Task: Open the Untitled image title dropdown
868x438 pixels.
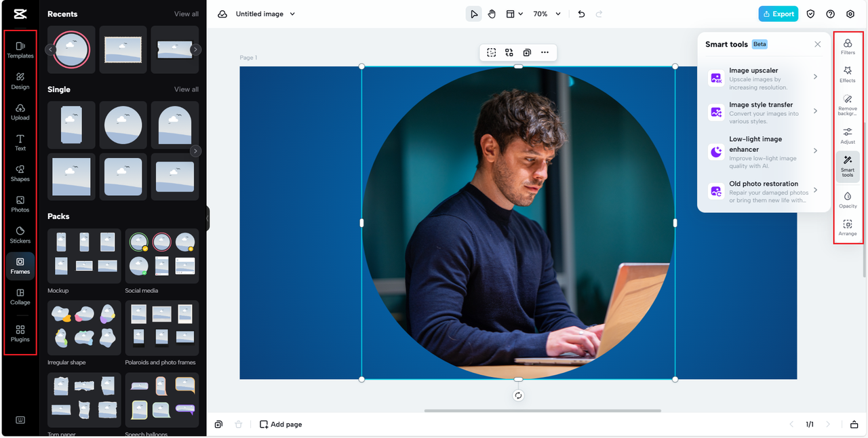Action: coord(266,14)
